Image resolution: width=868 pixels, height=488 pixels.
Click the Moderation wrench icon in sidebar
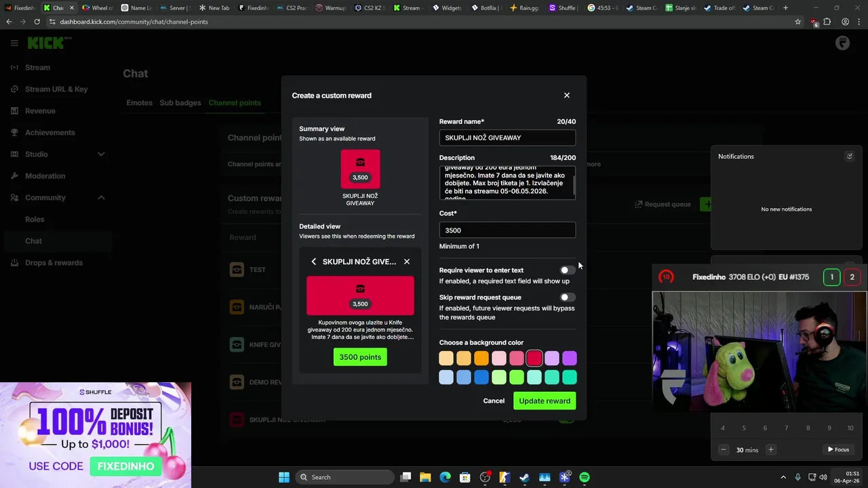[x=14, y=176]
